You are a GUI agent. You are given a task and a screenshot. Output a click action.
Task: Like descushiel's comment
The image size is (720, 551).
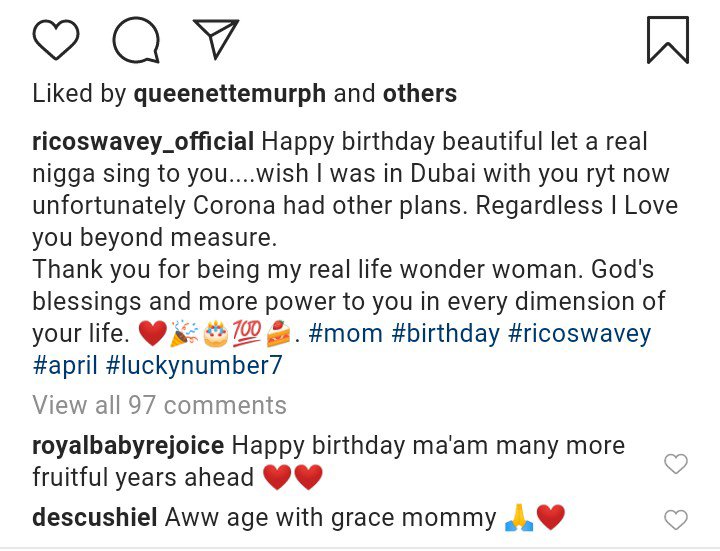676,520
